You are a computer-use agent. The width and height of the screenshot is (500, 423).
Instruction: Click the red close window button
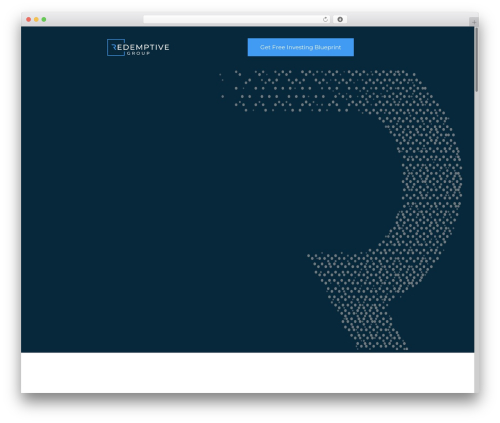coord(29,19)
